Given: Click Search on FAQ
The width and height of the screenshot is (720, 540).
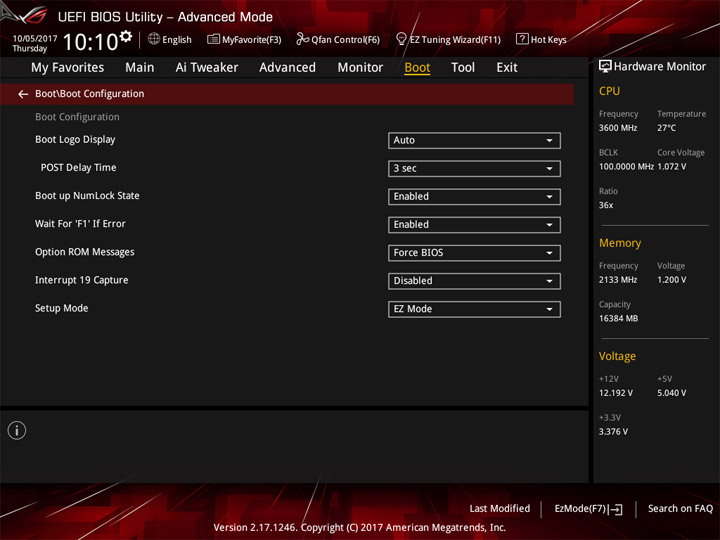Looking at the screenshot, I should [680, 509].
